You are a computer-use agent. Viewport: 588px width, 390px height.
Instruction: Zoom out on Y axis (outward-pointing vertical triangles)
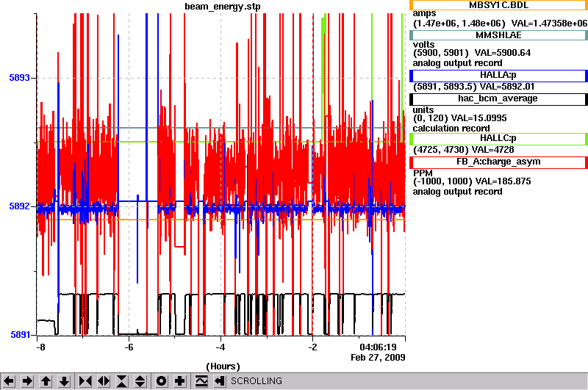tap(140, 381)
